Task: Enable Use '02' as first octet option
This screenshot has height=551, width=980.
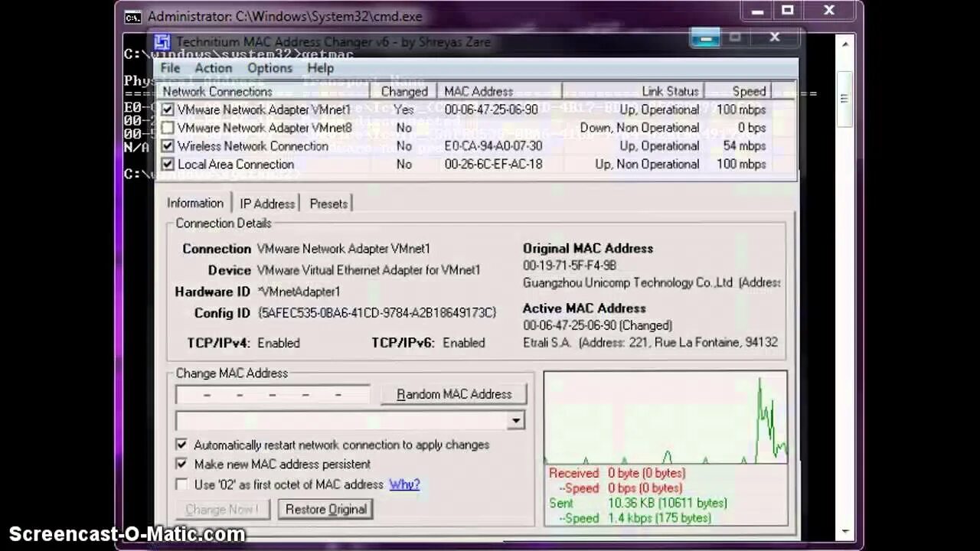Action: point(181,484)
